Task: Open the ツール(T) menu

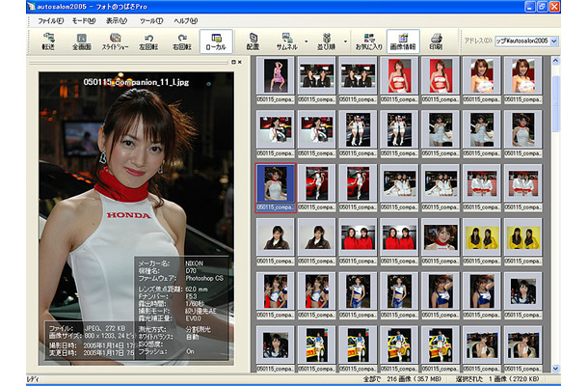Action: (x=151, y=21)
